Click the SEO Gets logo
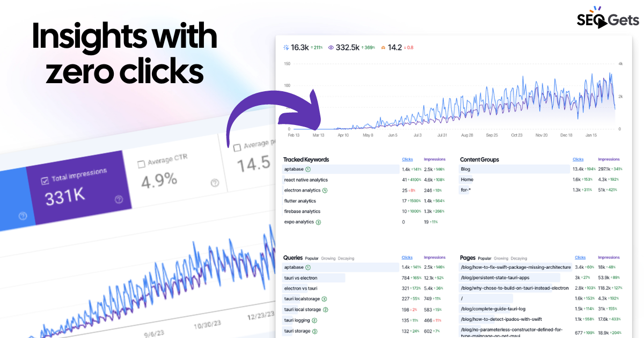Viewport: 644px width, 338px height. tap(608, 17)
